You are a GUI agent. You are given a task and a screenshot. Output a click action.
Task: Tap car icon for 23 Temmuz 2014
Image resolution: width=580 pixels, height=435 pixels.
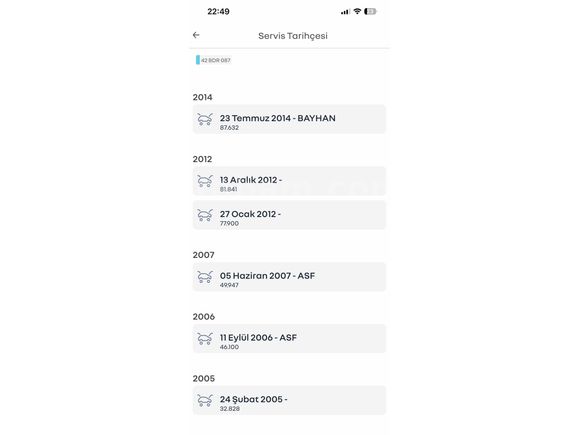point(205,119)
